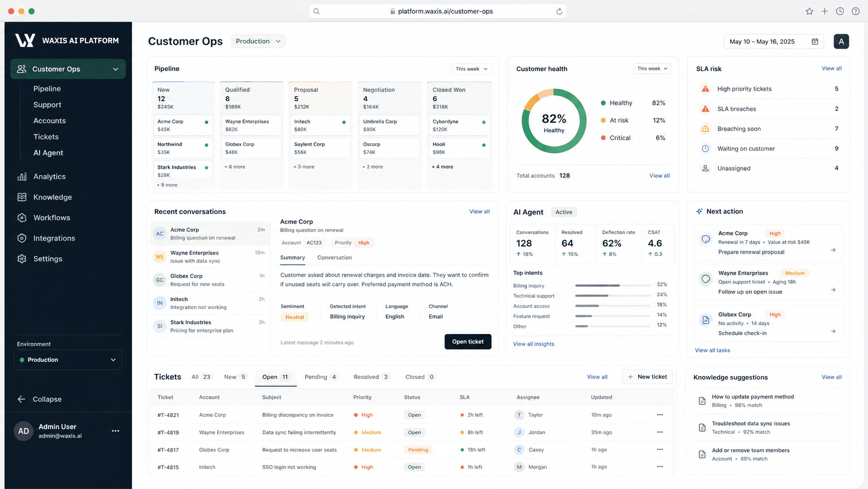868x489 pixels.
Task: Click the Billing inquiry intent progress bar
Action: [x=613, y=285]
